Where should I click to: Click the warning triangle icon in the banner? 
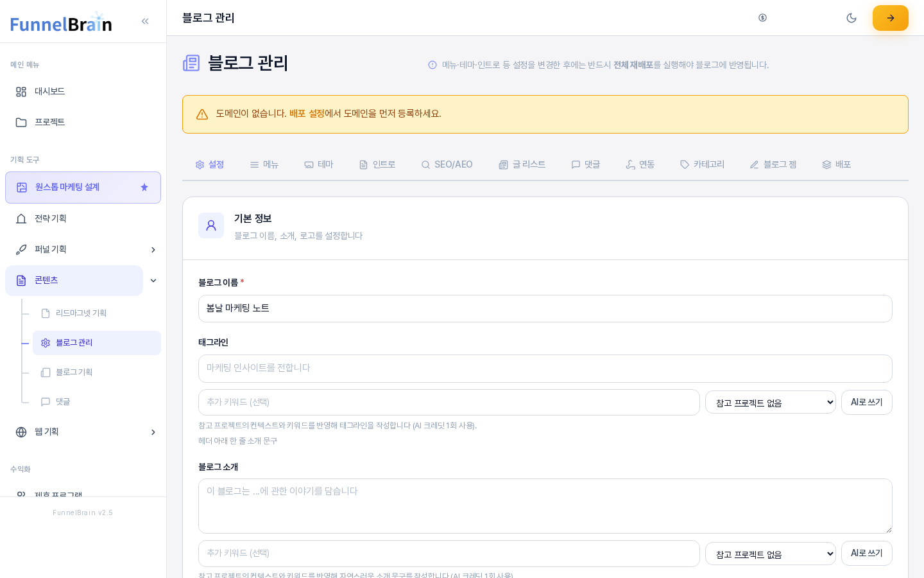coord(202,114)
